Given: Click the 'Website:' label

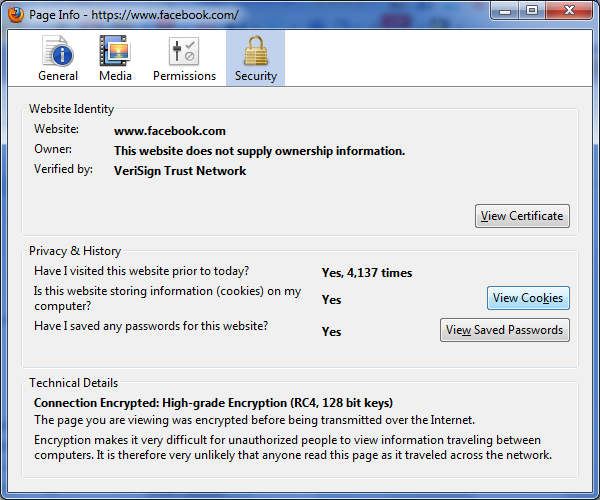Looking at the screenshot, I should click(x=56, y=129).
